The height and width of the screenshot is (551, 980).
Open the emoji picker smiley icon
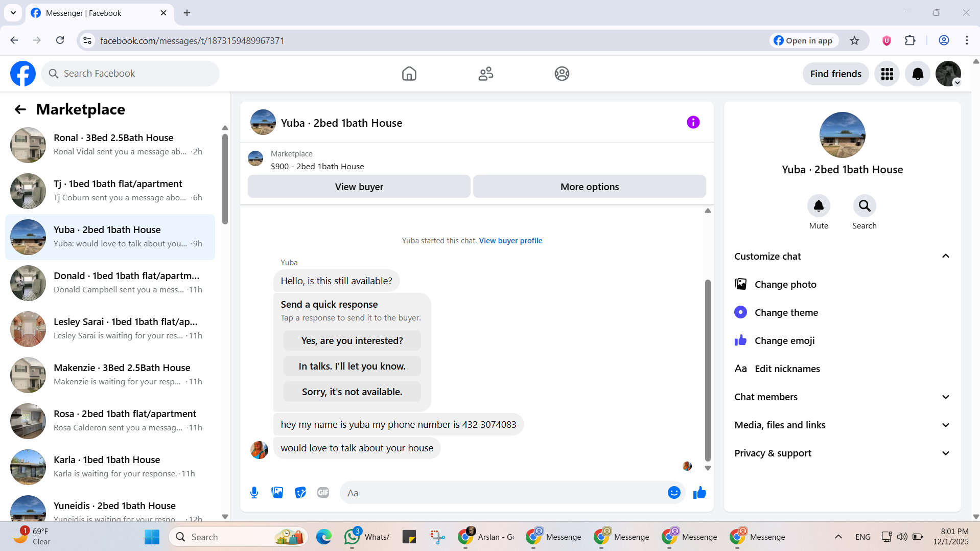tap(674, 493)
